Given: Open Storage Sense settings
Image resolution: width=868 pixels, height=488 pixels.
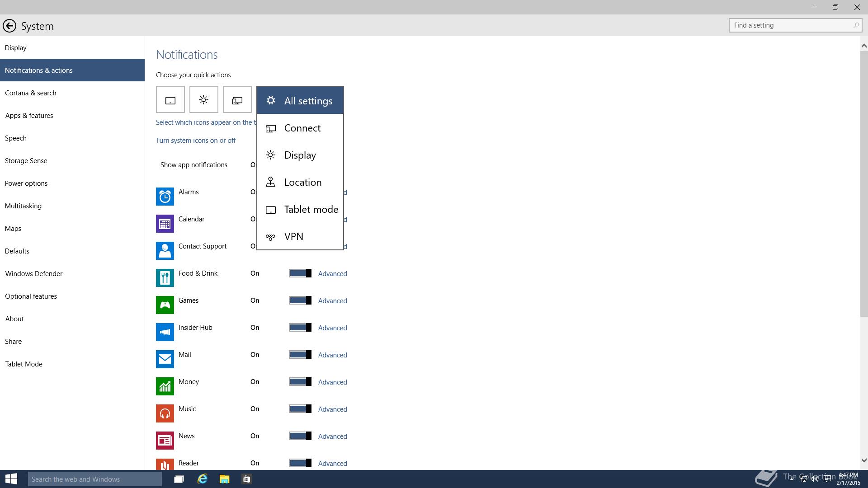Looking at the screenshot, I should tap(72, 160).
